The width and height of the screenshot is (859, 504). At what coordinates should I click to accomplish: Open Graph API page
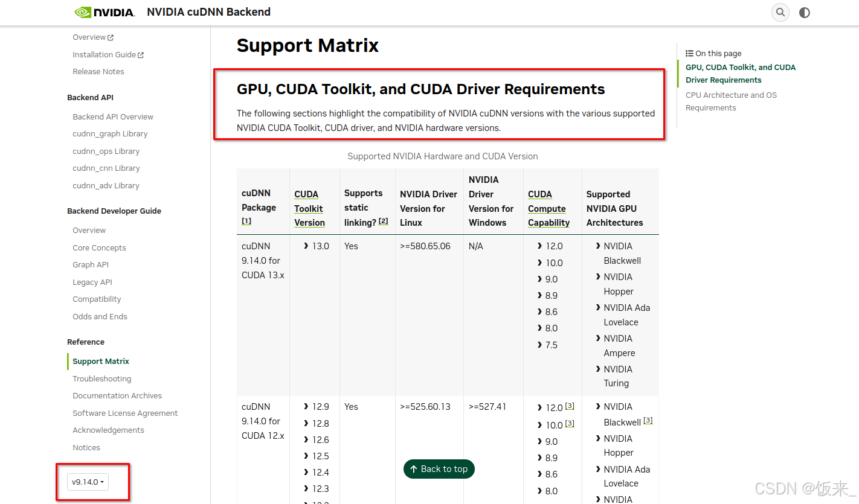coord(91,265)
